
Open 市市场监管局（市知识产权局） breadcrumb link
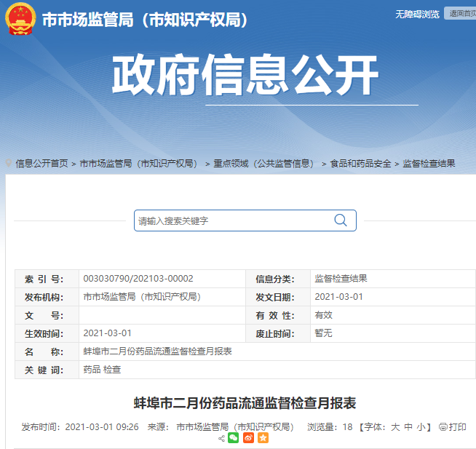coord(139,163)
